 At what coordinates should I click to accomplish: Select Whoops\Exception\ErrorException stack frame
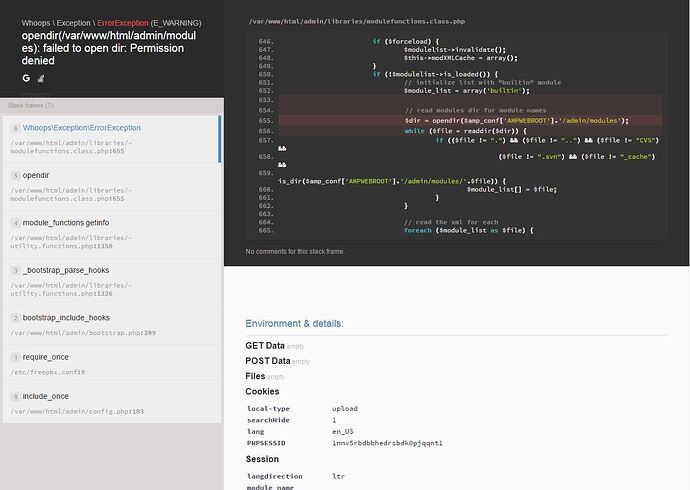coord(112,139)
